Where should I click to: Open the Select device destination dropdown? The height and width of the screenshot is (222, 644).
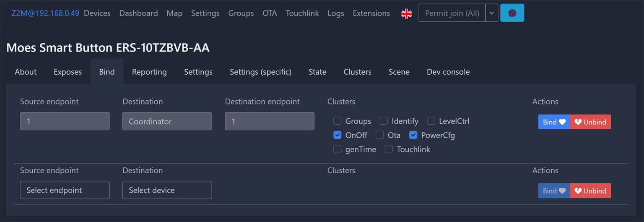[167, 190]
